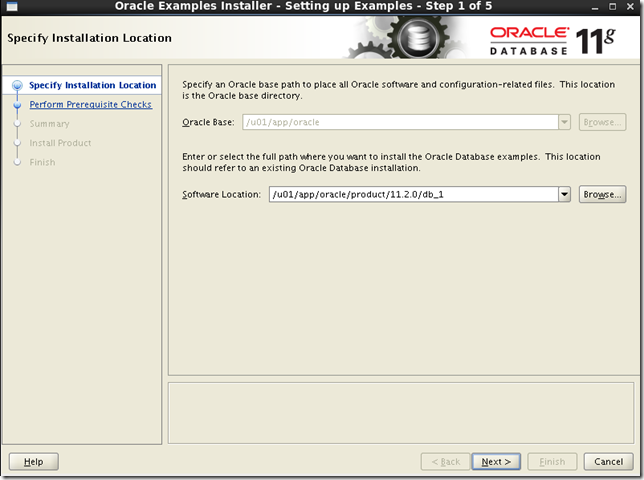
Task: Click the Next > button
Action: (x=496, y=462)
